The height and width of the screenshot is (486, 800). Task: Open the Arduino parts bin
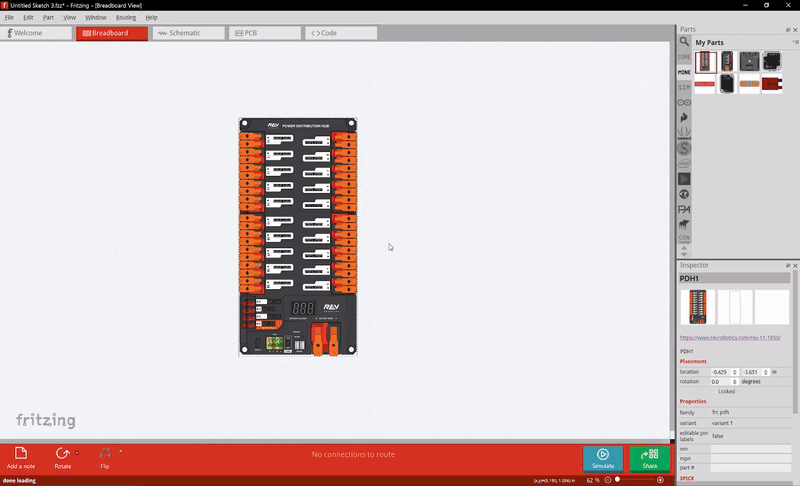click(684, 103)
